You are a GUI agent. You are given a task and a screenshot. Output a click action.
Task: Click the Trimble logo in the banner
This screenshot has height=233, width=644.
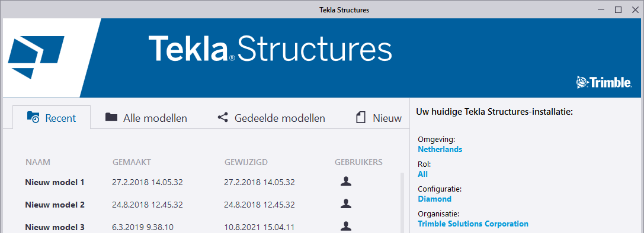(604, 82)
